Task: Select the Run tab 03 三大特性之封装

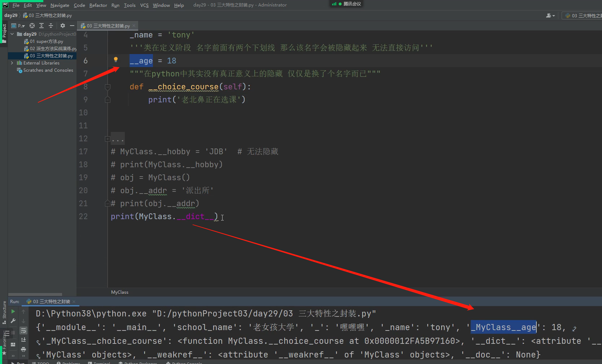Action: point(51,301)
